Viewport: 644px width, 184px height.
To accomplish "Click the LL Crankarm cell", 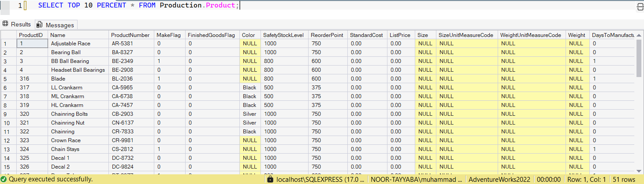I will (78, 88).
